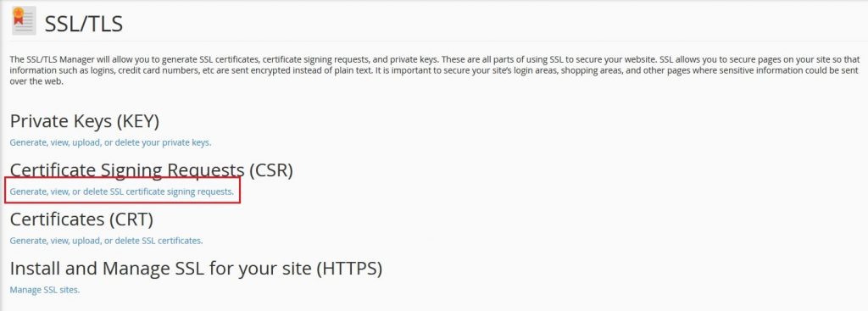Click the orange star badge on certificate icon
Viewport: 868px width, 311px height.
[19, 14]
